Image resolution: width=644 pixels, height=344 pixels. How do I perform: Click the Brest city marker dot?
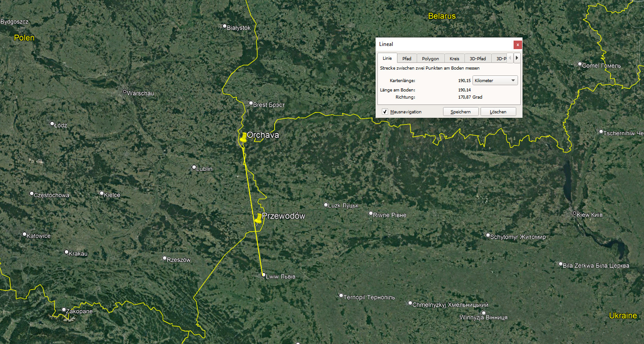pyautogui.click(x=251, y=103)
